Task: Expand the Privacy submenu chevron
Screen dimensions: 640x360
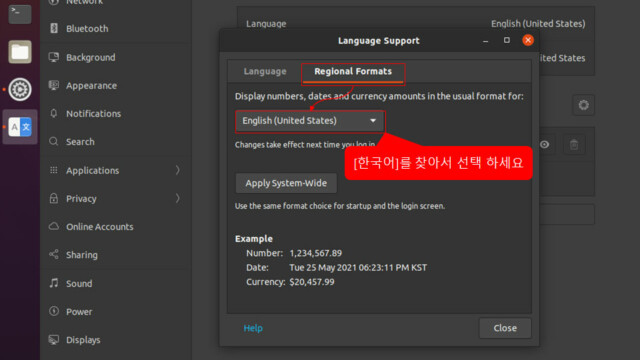Action: (x=178, y=198)
